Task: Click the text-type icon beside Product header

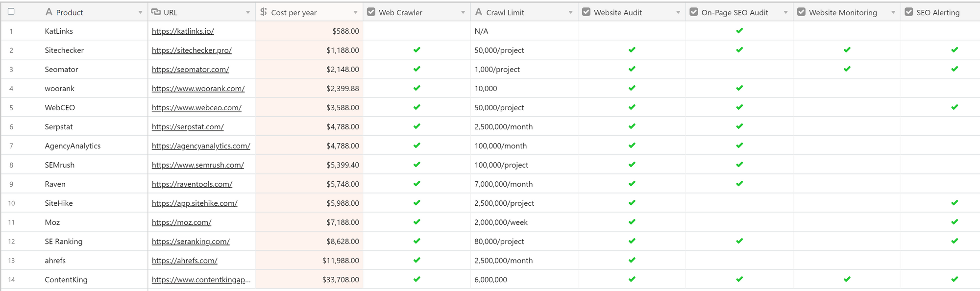Action: [49, 12]
